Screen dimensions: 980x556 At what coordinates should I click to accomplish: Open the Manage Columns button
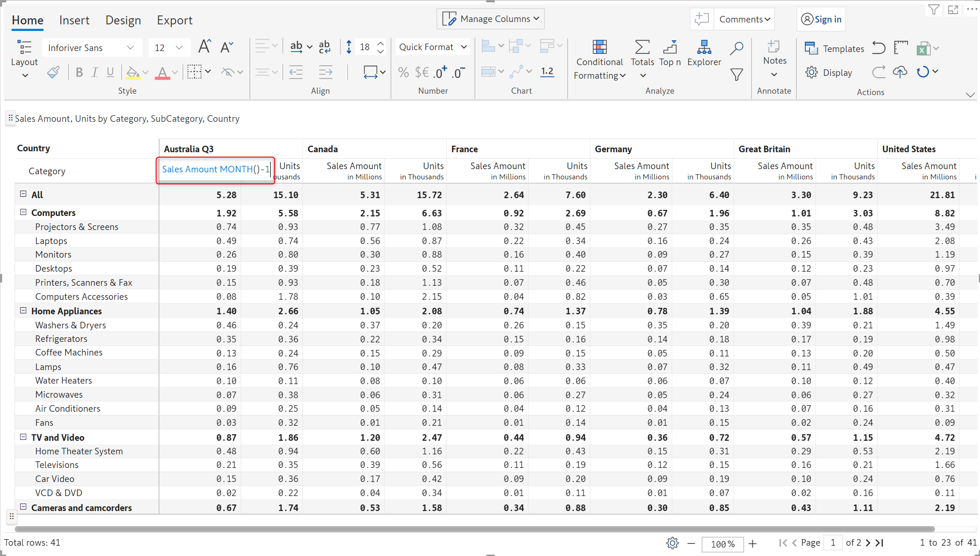(491, 19)
